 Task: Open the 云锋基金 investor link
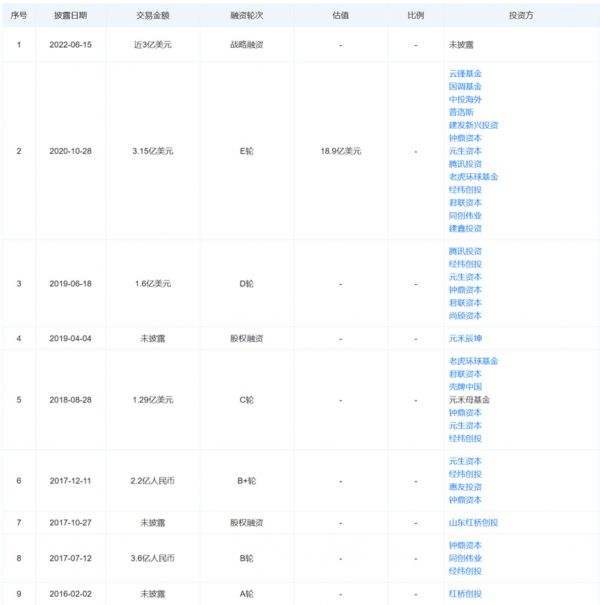point(465,74)
